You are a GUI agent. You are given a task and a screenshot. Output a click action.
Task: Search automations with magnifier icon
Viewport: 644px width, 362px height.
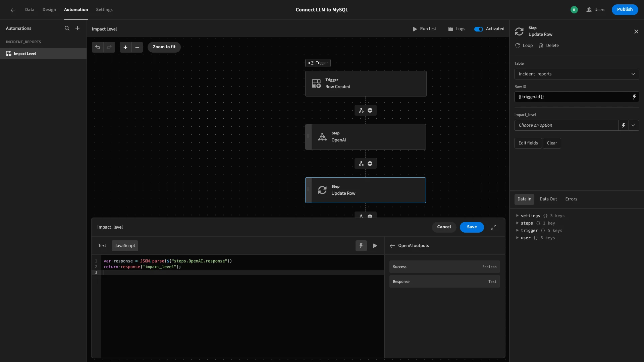tap(67, 28)
